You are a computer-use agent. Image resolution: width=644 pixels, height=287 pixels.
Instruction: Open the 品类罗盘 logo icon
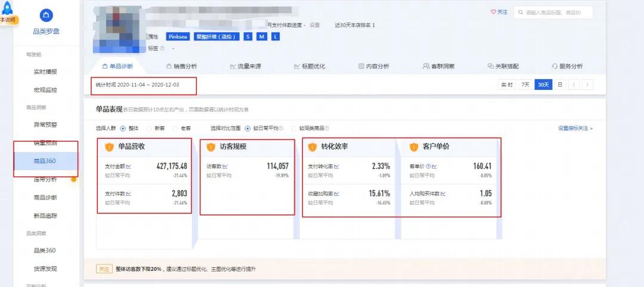tap(47, 15)
